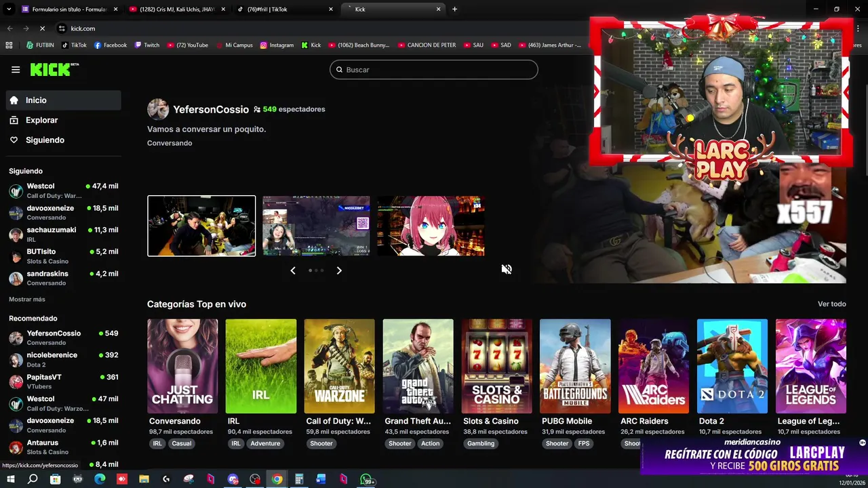Viewport: 868px width, 488px height.
Task: Open Calculator from the taskbar
Action: 299,480
